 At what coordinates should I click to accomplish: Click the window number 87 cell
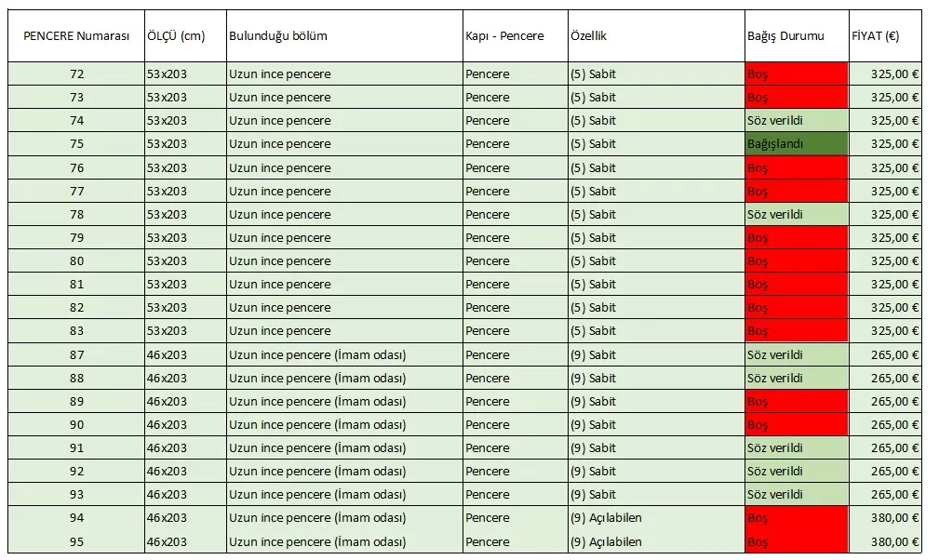76,355
